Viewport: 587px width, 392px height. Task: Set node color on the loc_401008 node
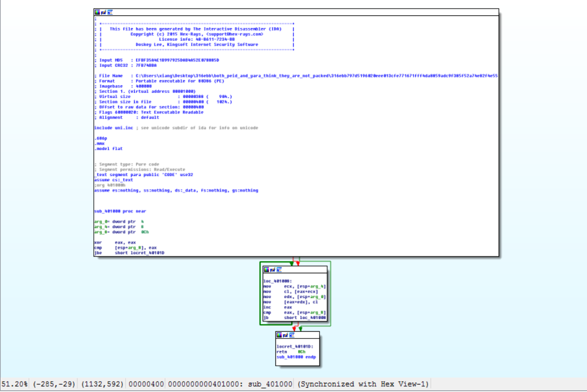266,270
